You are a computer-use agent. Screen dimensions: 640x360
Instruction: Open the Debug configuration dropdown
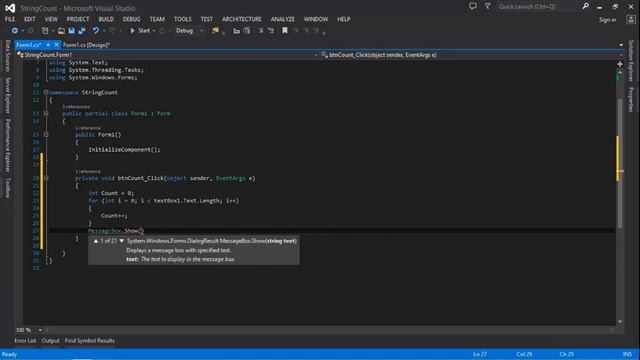click(x=201, y=31)
